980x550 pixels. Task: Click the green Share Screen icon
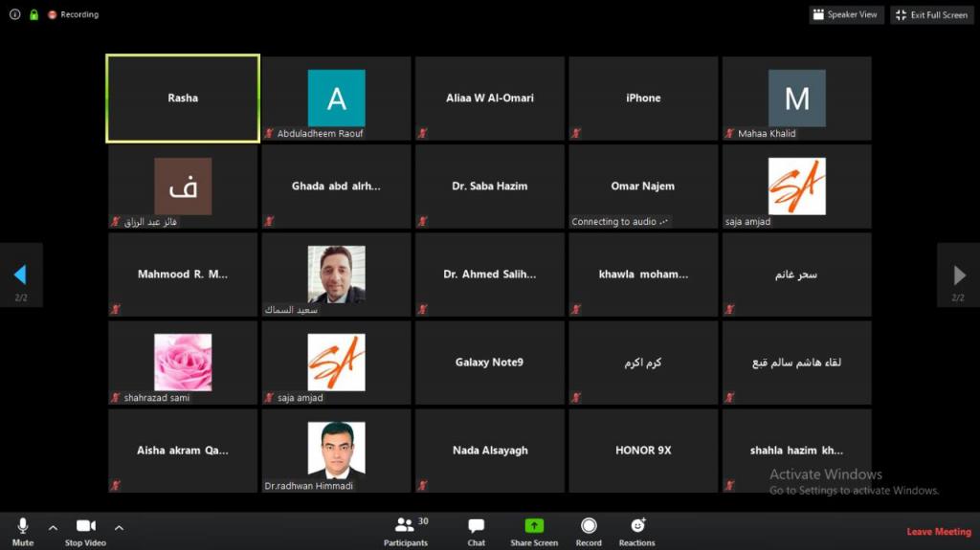[x=534, y=525]
